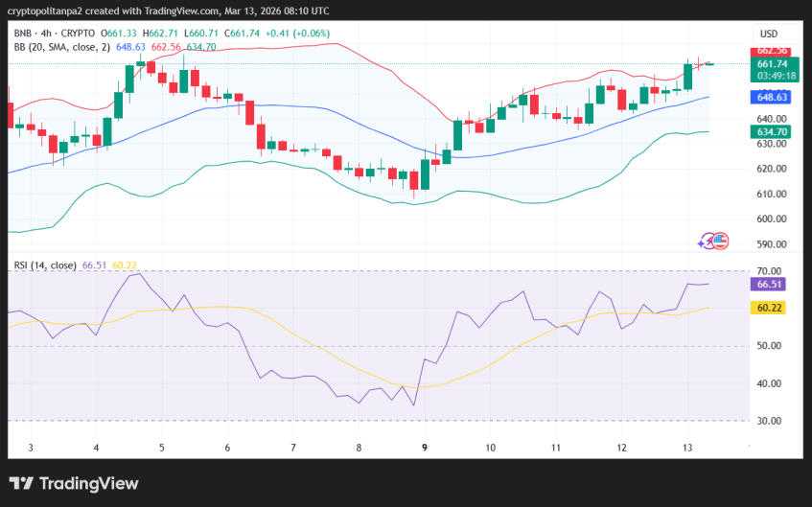Click the date label 13 on time axis
The height and width of the screenshot is (507, 812).
point(686,448)
